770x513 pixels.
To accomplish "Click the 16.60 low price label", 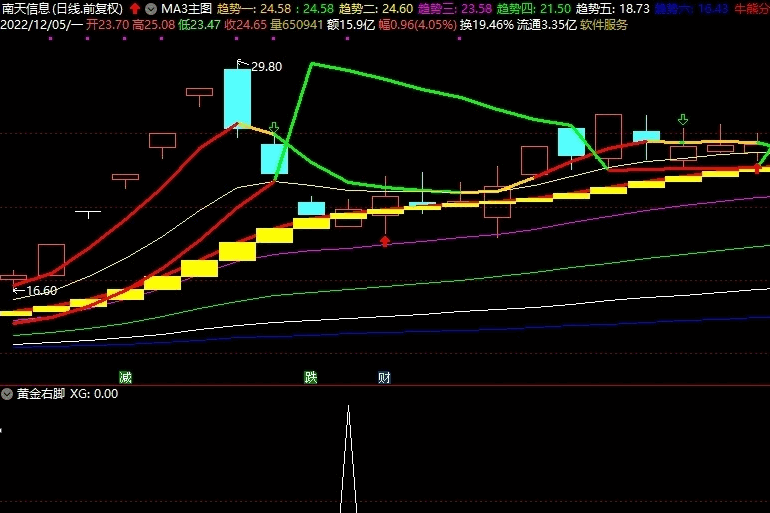I will click(x=42, y=291).
